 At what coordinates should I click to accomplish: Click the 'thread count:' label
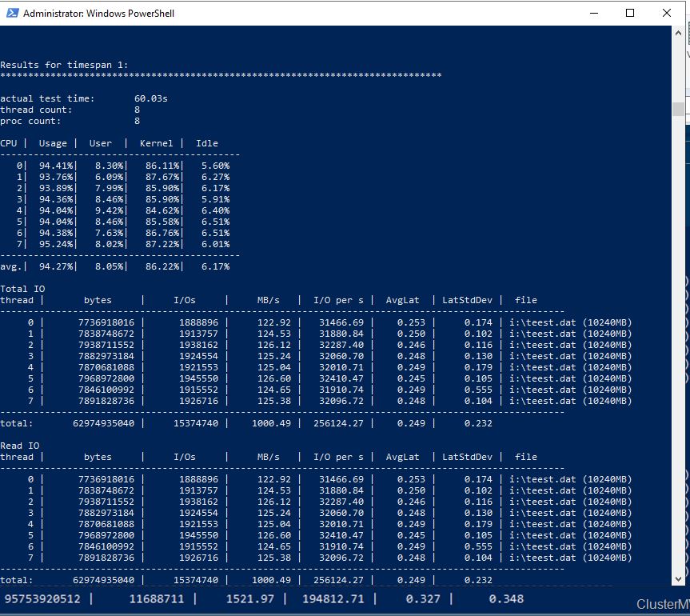point(36,110)
